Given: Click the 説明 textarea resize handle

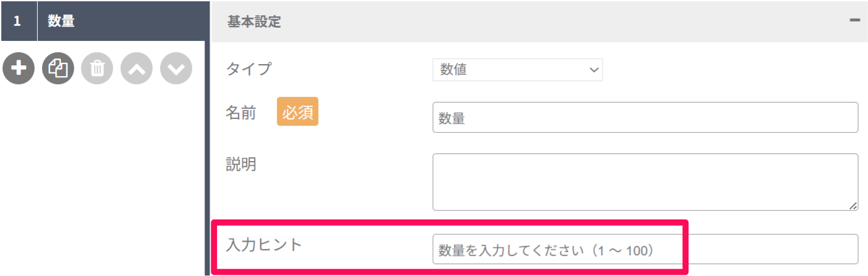Looking at the screenshot, I should (x=853, y=206).
